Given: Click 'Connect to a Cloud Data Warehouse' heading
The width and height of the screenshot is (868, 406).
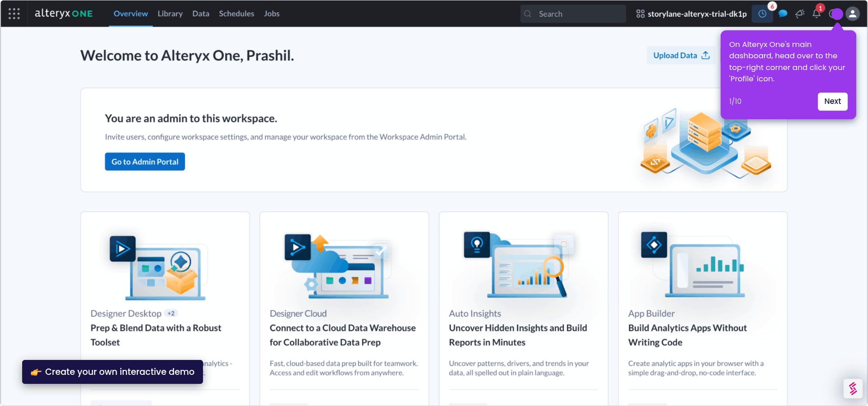Looking at the screenshot, I should (343, 335).
